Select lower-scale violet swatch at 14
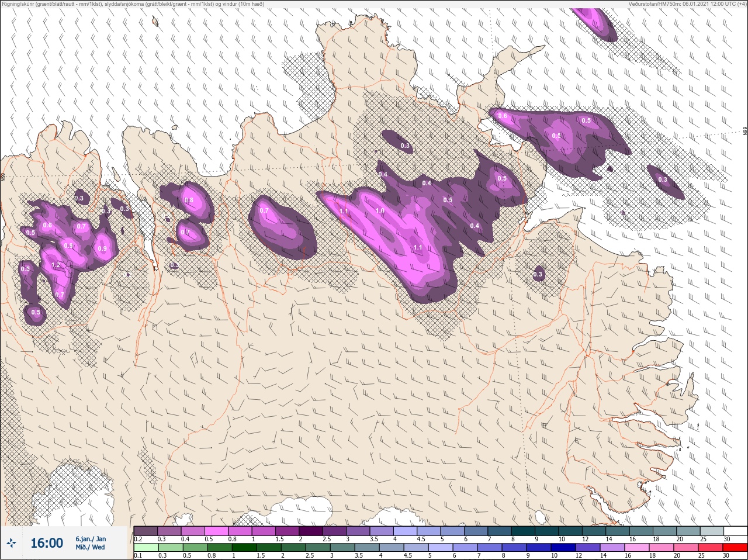This screenshot has height=560, width=748. tap(612, 548)
